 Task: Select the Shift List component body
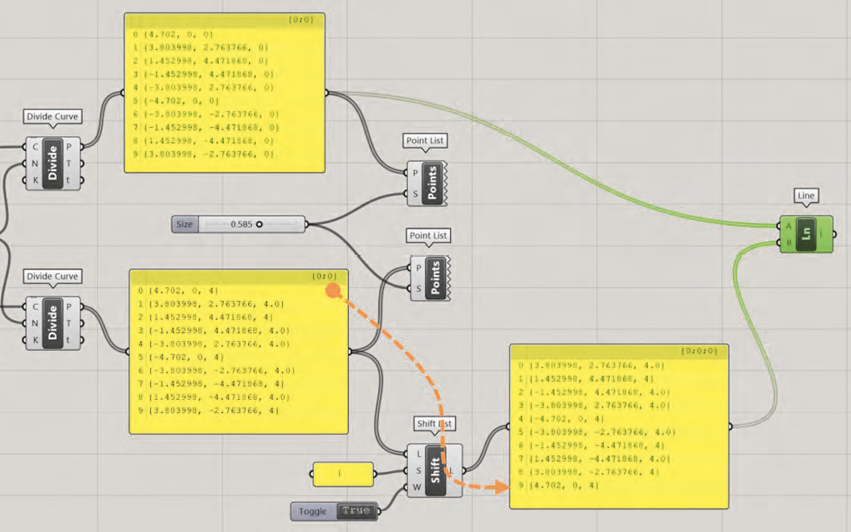tap(435, 471)
